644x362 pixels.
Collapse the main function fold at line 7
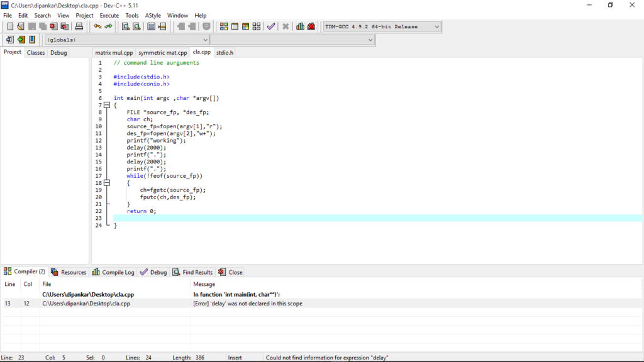(107, 105)
